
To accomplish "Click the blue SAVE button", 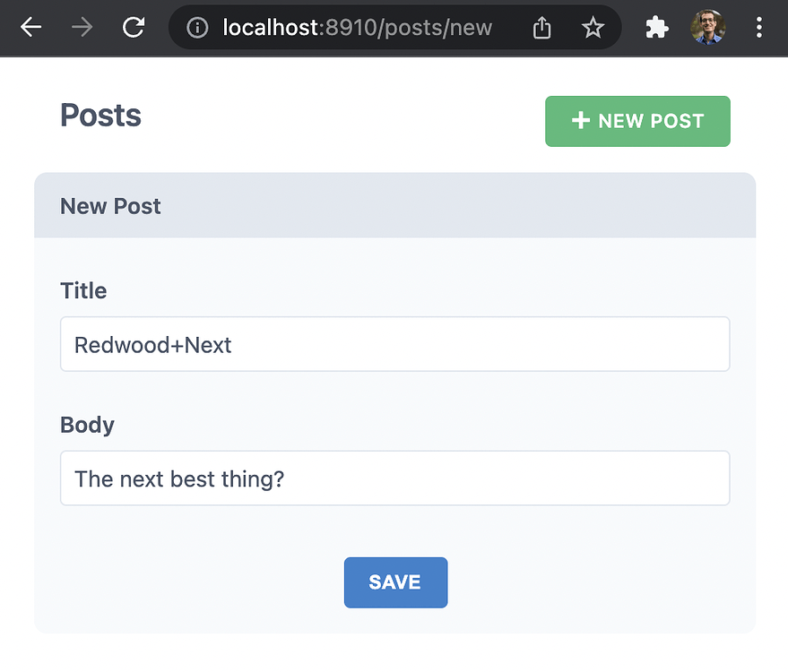I will [395, 582].
